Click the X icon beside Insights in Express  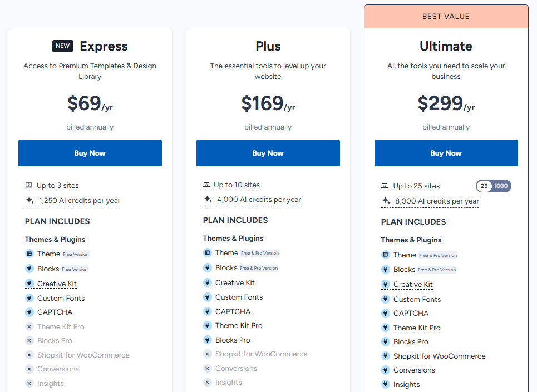point(29,383)
